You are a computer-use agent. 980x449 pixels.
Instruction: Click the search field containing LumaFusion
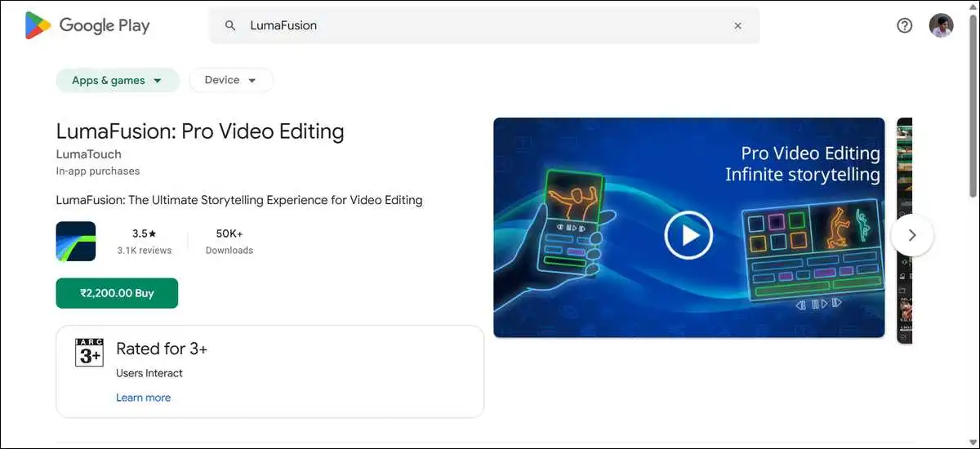click(484, 25)
